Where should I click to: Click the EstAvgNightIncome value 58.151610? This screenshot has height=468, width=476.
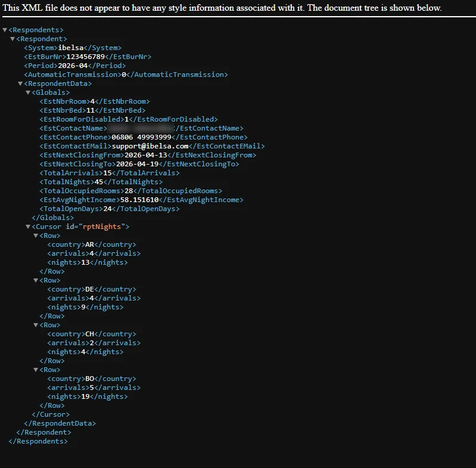click(139, 200)
